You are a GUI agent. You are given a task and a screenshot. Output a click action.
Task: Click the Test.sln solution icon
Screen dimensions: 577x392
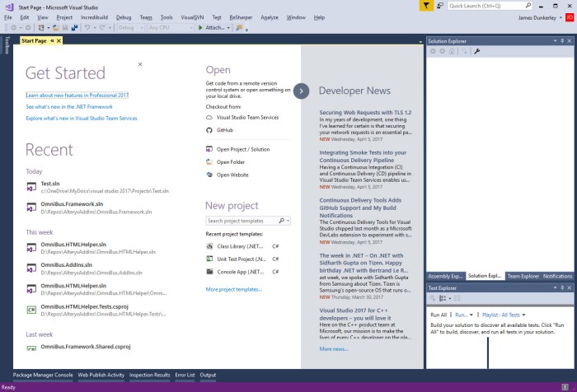click(31, 187)
